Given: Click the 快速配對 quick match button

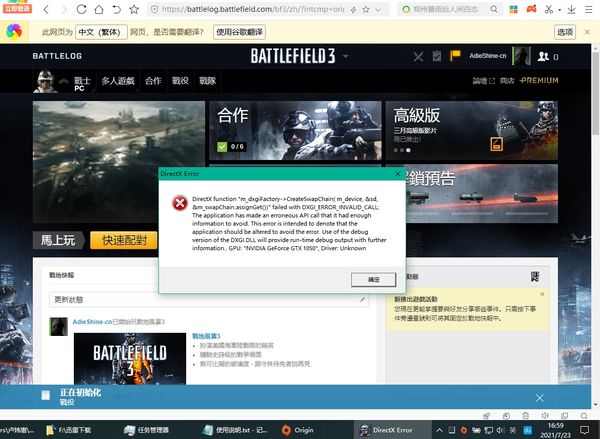Looking at the screenshot, I should tap(124, 240).
